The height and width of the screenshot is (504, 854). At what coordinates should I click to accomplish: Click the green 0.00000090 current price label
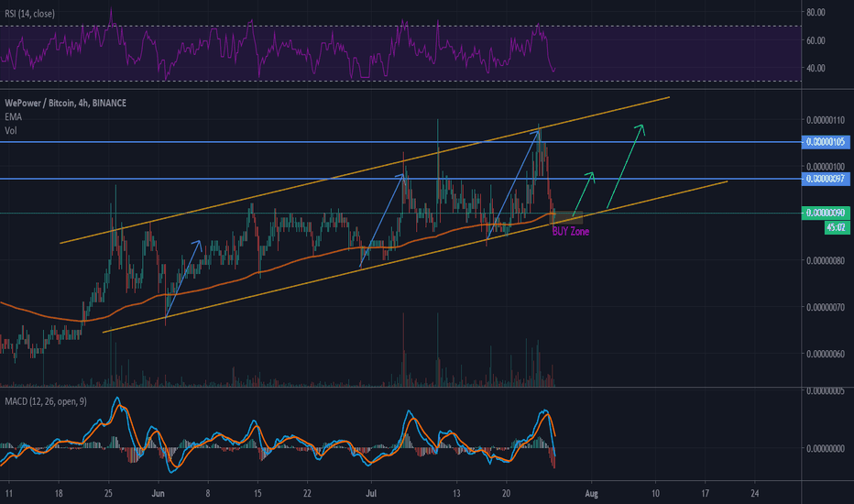tap(826, 213)
